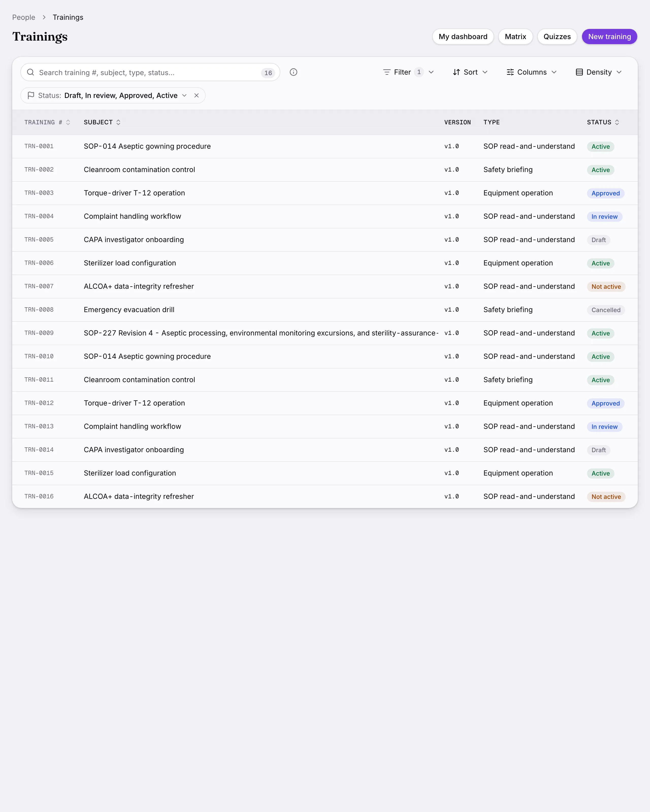650x812 pixels.
Task: Click Approved badge on TRN-0003
Action: tap(606, 193)
